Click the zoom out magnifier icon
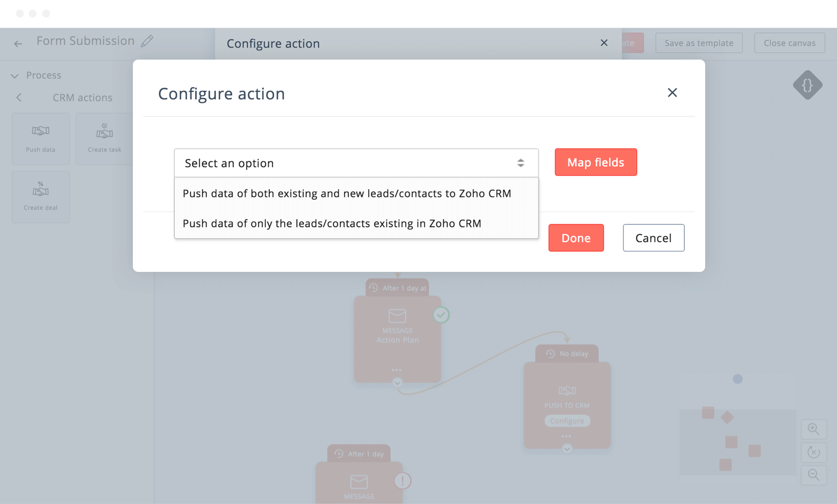Image resolution: width=837 pixels, height=504 pixels. point(813,475)
